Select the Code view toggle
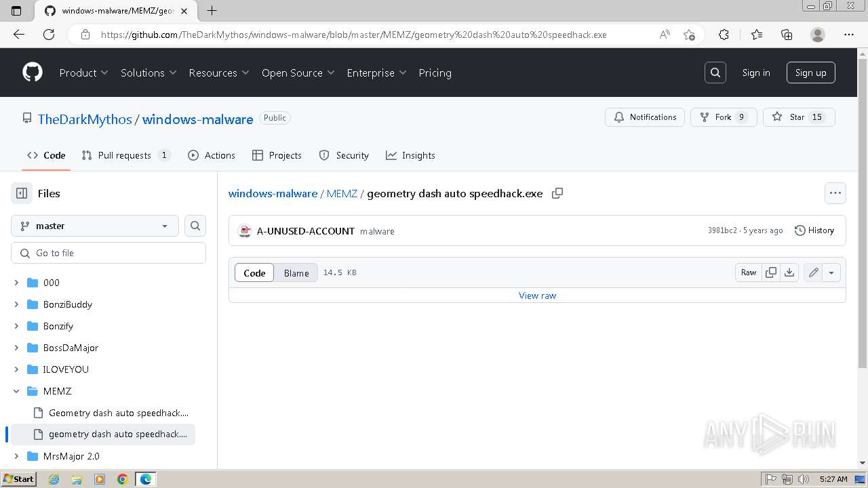This screenshot has width=868, height=488. [x=254, y=272]
